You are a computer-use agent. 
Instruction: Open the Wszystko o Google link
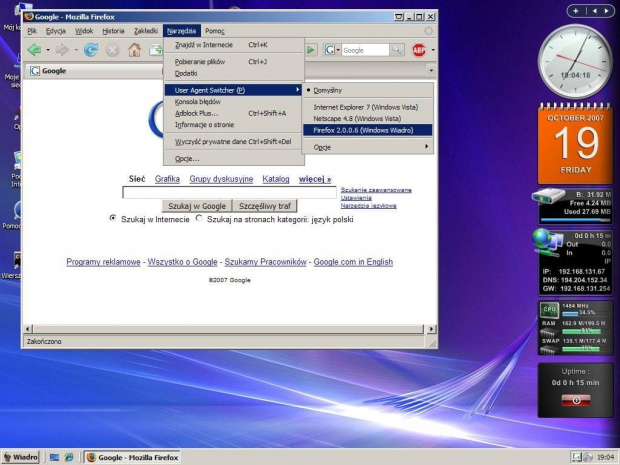coord(182,262)
